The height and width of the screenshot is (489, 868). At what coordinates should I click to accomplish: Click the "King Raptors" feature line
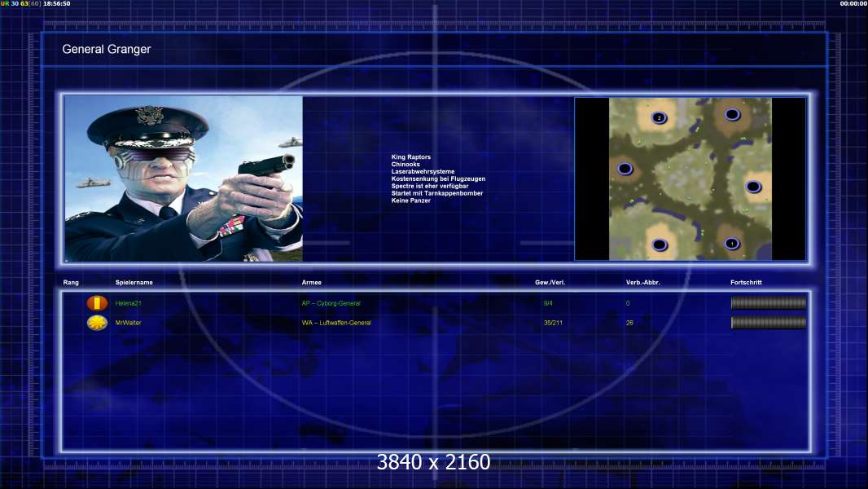click(x=410, y=157)
